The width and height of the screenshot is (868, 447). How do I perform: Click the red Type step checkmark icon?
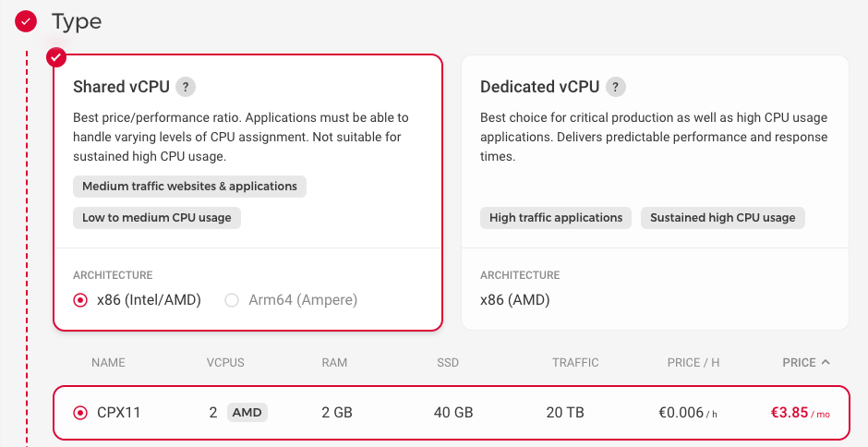(x=26, y=20)
